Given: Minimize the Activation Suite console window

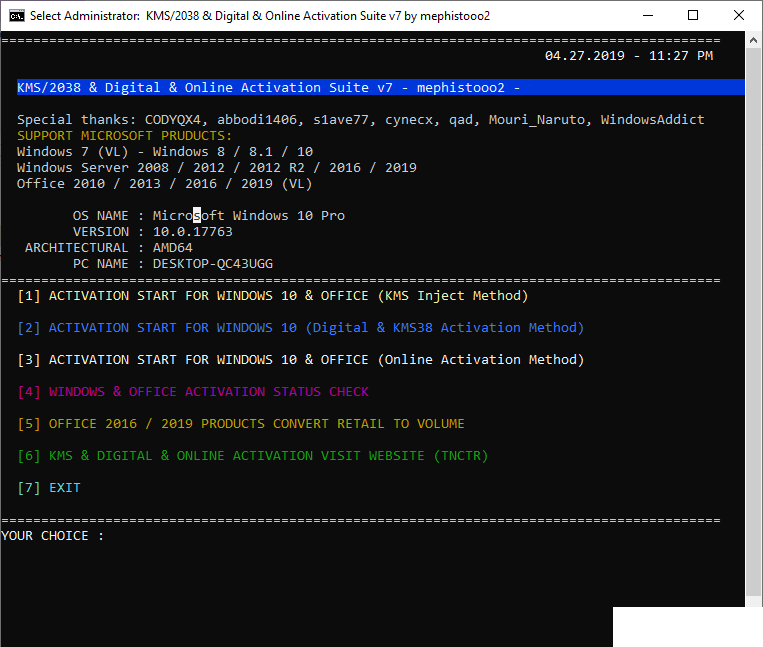Looking at the screenshot, I should pos(648,16).
